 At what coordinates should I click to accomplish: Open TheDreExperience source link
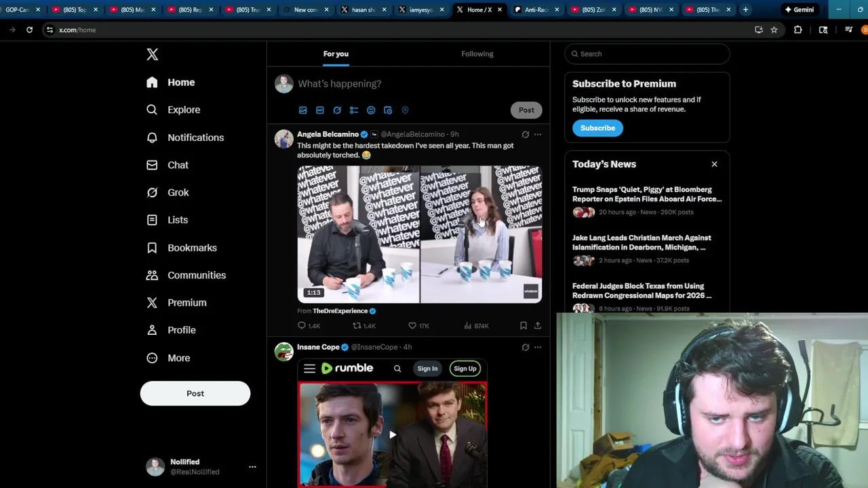point(340,311)
